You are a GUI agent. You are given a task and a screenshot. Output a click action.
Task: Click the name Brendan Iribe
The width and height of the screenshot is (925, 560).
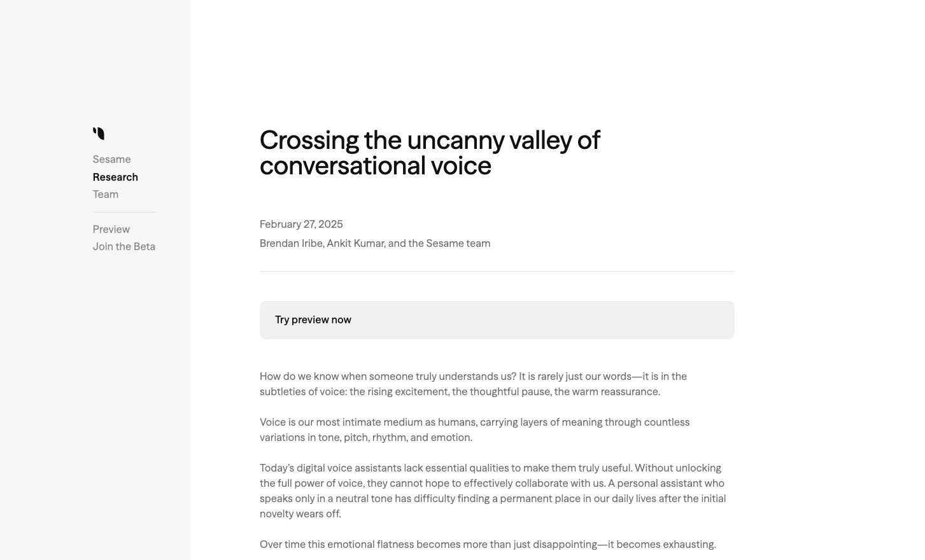click(x=292, y=244)
